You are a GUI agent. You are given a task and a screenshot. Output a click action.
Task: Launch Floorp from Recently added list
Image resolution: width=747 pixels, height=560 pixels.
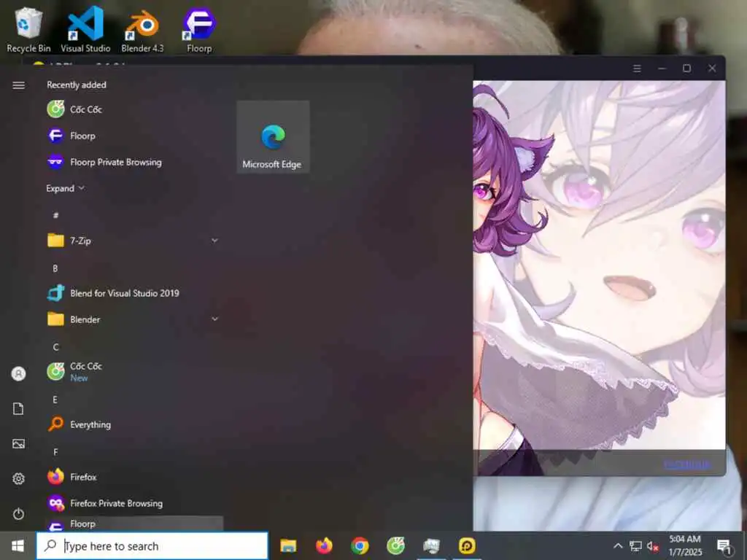(x=133, y=136)
